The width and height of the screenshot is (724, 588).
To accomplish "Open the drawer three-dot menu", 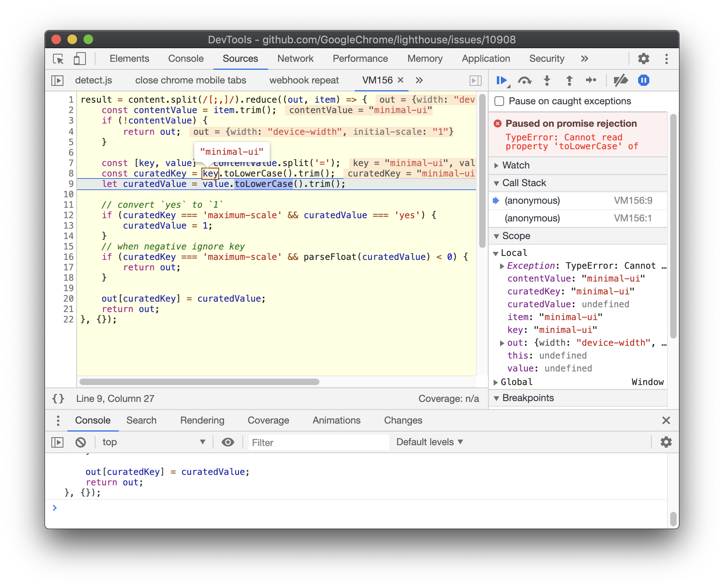I will point(58,420).
